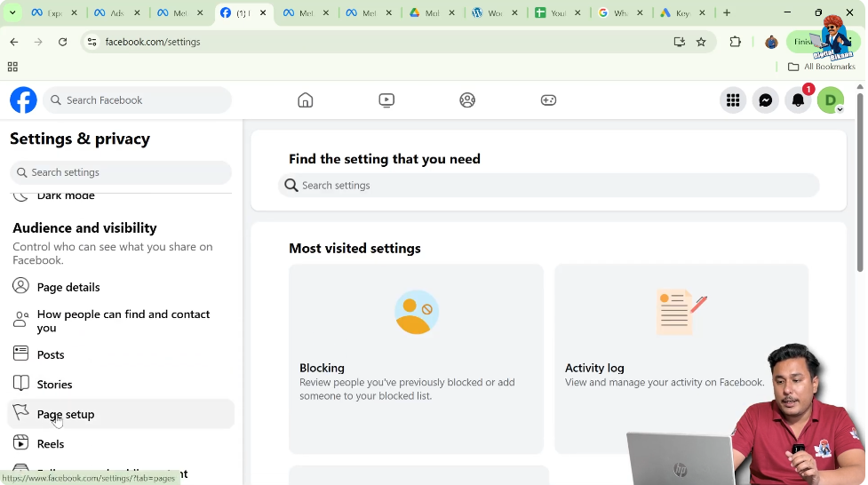Screen dimensions: 868x485
Task: Open Page details settings
Action: pos(121,287)
